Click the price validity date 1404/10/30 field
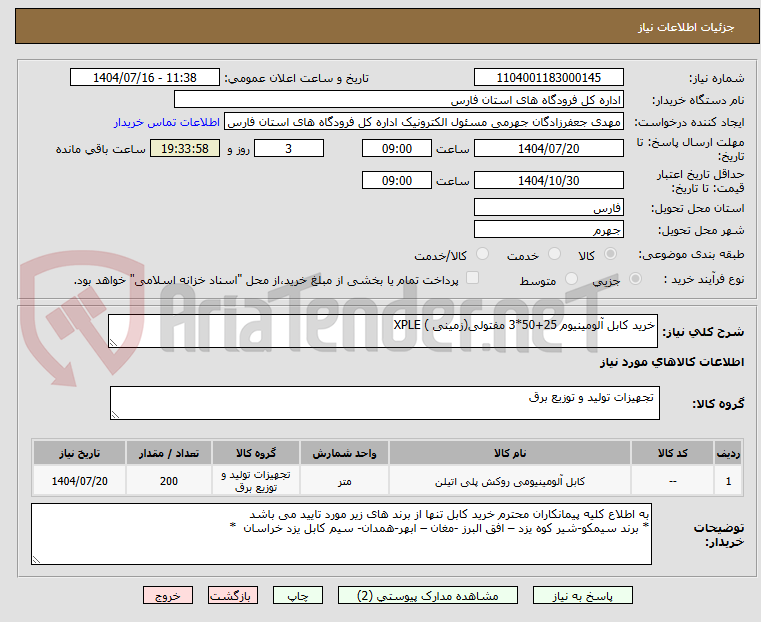The image size is (761, 622). [x=548, y=180]
